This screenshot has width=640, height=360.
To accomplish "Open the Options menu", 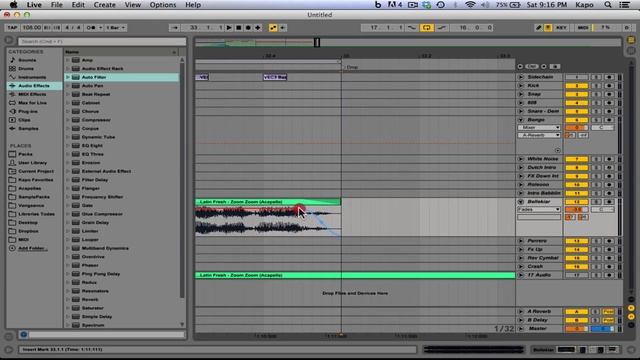I will (163, 5).
